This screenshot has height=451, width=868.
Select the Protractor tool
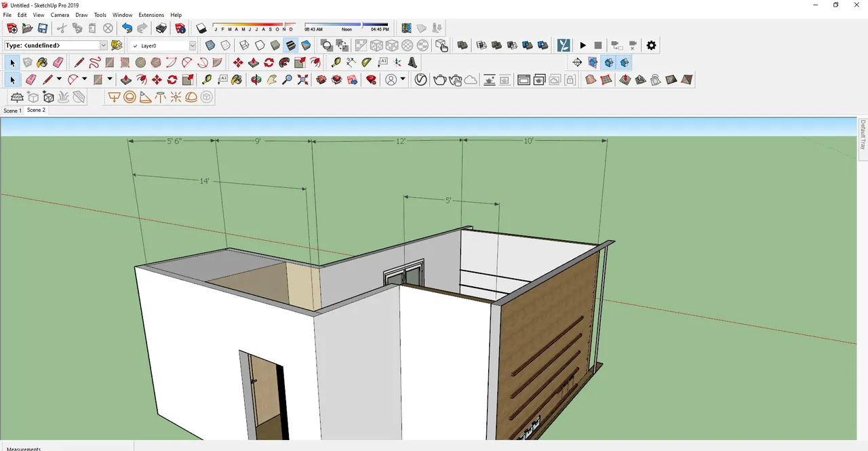(x=366, y=62)
